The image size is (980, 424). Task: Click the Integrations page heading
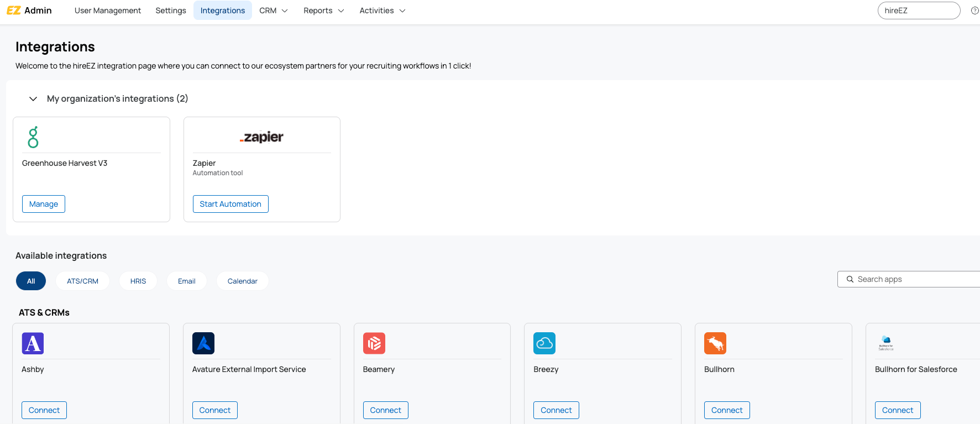pyautogui.click(x=55, y=47)
